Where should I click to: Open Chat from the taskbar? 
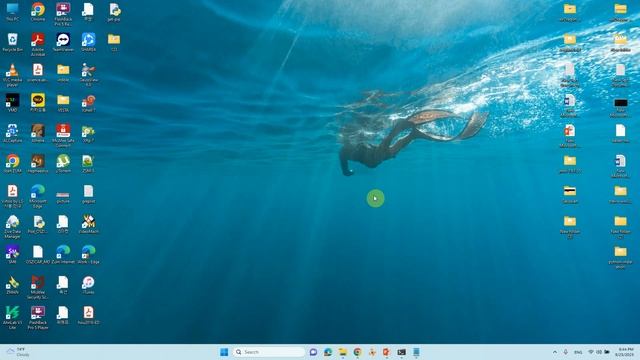click(x=313, y=352)
